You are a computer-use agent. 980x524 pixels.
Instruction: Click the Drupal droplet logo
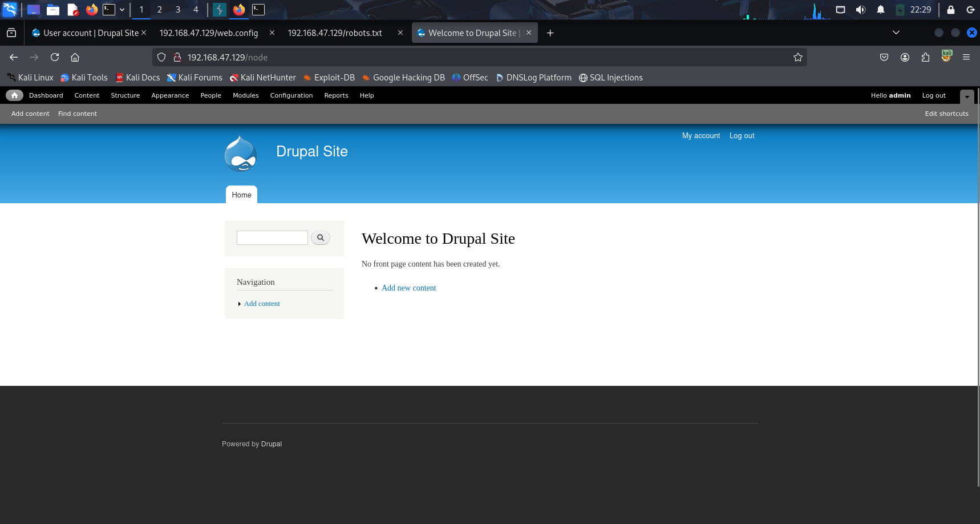point(241,154)
